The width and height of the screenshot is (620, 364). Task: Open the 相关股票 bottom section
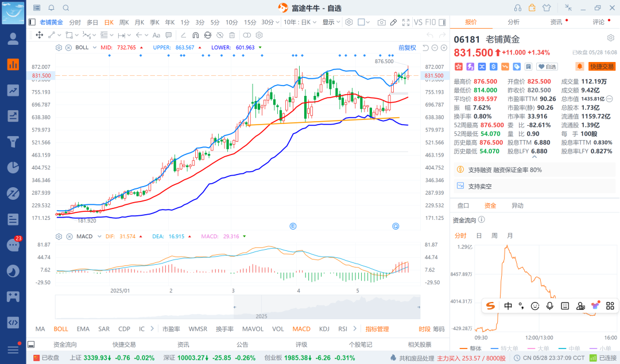[420, 344]
